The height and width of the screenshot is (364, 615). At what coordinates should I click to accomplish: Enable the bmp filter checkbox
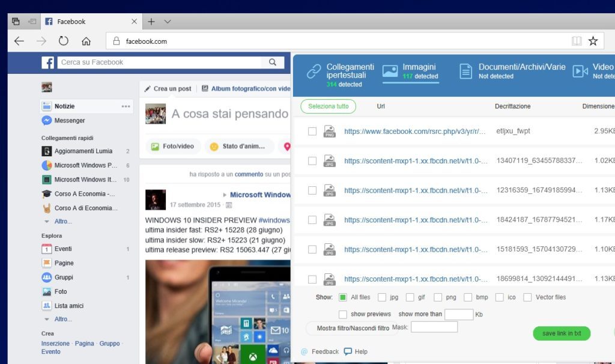point(468,297)
